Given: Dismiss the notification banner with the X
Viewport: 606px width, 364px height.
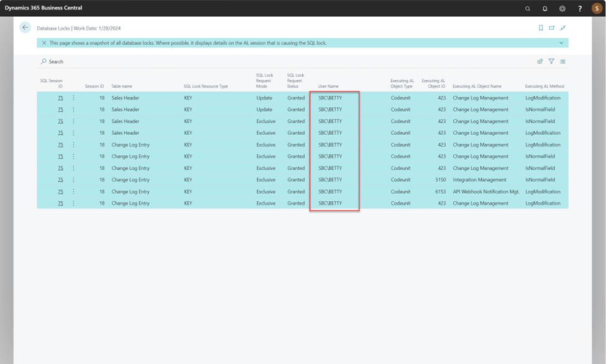Looking at the screenshot, I should pyautogui.click(x=44, y=43).
